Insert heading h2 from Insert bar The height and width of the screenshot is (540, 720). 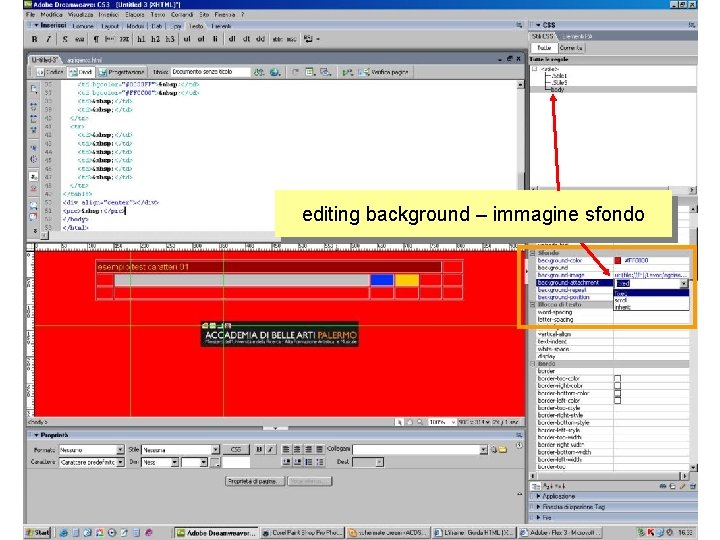point(155,39)
